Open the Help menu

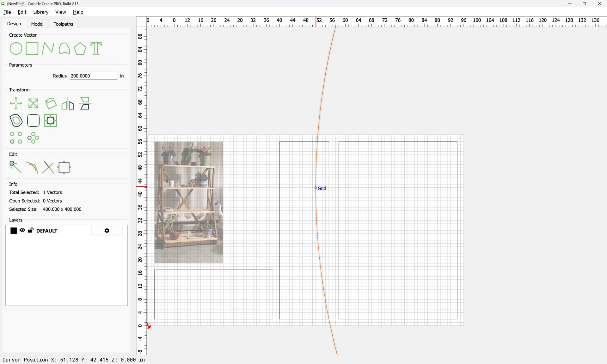point(78,12)
